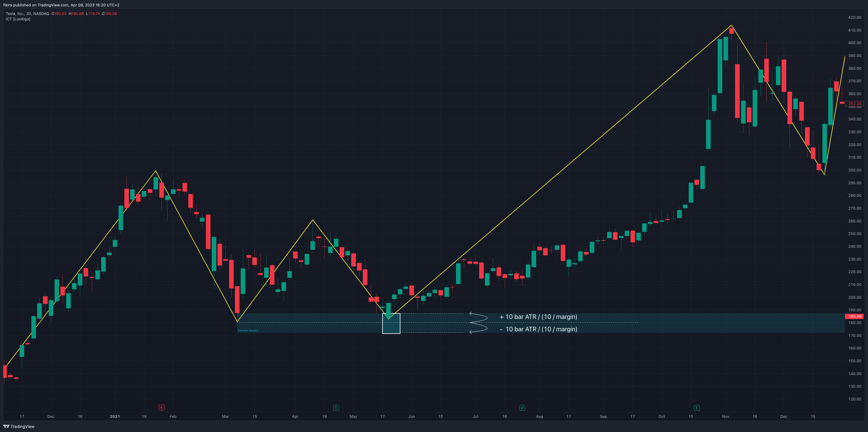This screenshot has width=868, height=432.
Task: Click the Mar label on time axis
Action: [x=225, y=416]
